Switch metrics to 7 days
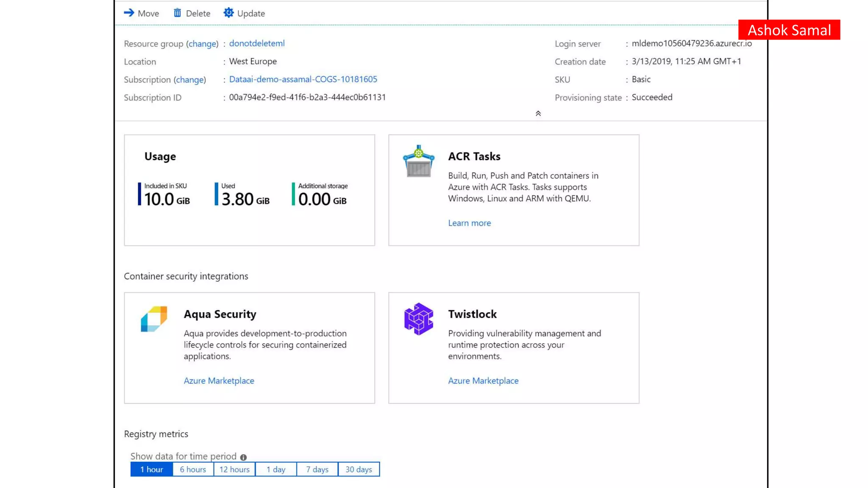The height and width of the screenshot is (488, 868). tap(317, 469)
